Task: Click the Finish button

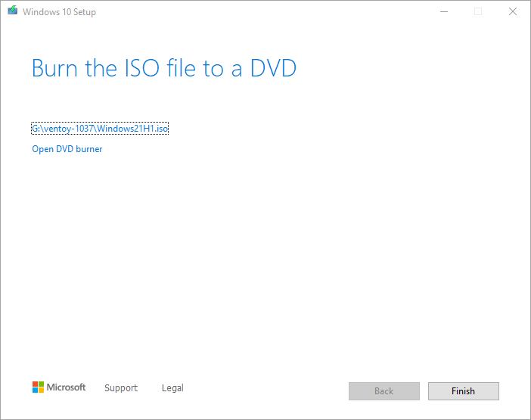Action: tap(463, 391)
